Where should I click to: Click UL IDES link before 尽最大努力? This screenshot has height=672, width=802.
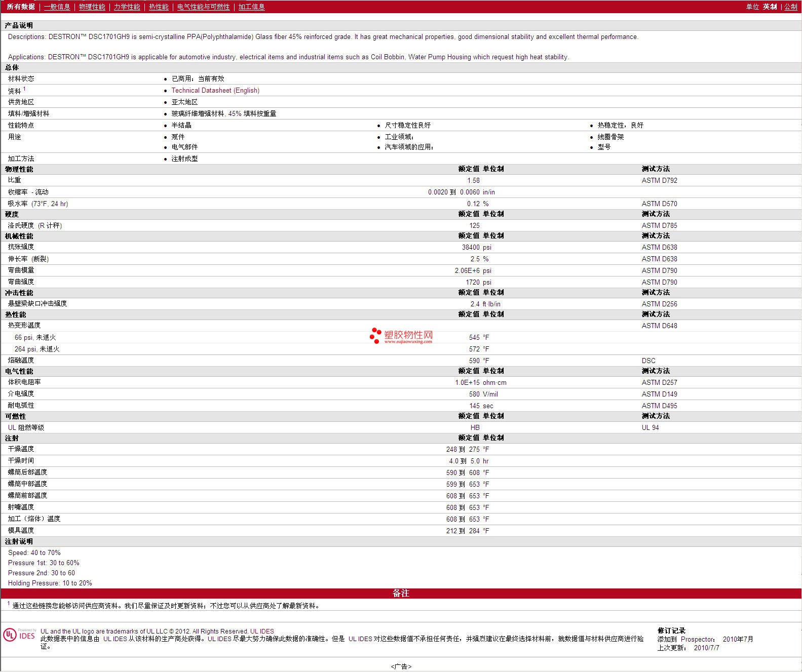coord(219,639)
